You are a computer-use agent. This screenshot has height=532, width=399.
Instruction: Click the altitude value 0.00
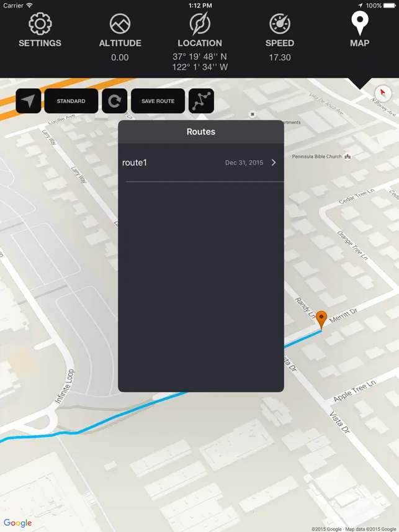click(120, 57)
